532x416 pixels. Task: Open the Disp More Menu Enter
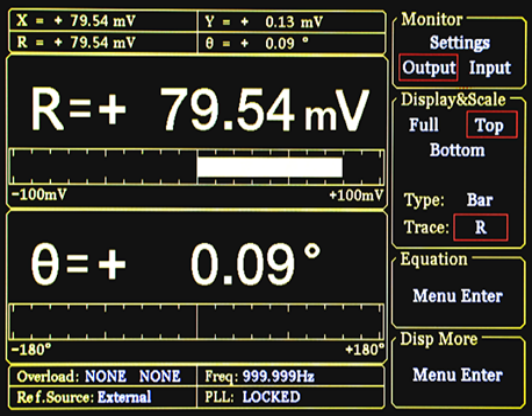point(458,375)
